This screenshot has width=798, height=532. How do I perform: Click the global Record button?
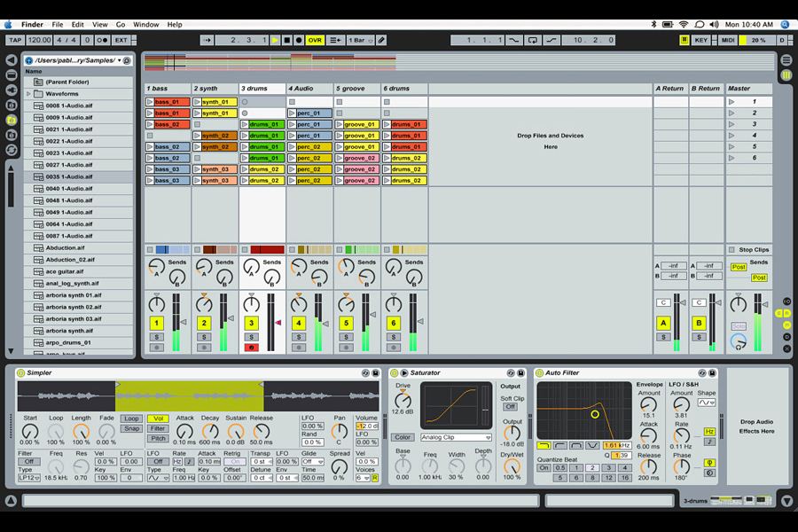pos(299,40)
